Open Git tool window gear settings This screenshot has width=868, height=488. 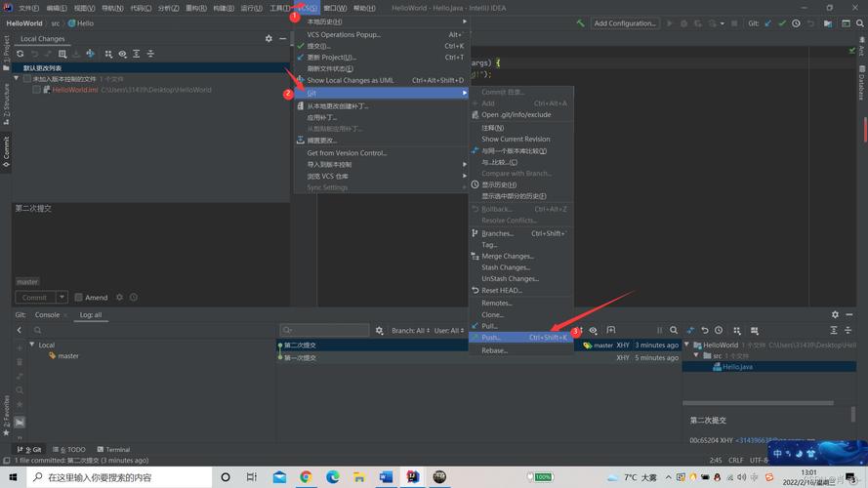click(835, 314)
